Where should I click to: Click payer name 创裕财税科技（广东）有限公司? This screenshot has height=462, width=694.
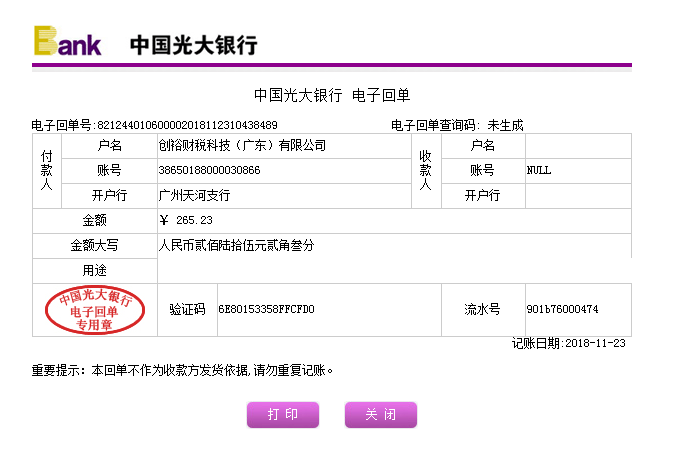[243, 146]
